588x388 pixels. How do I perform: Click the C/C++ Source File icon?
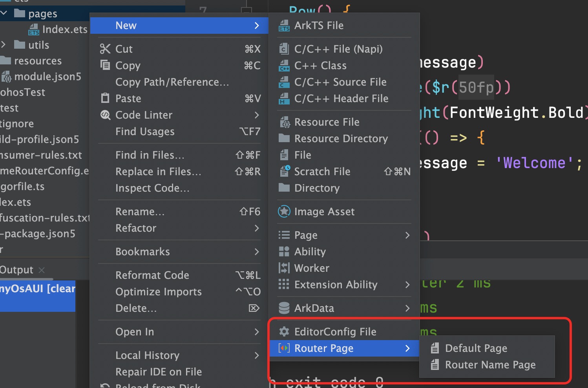(284, 82)
